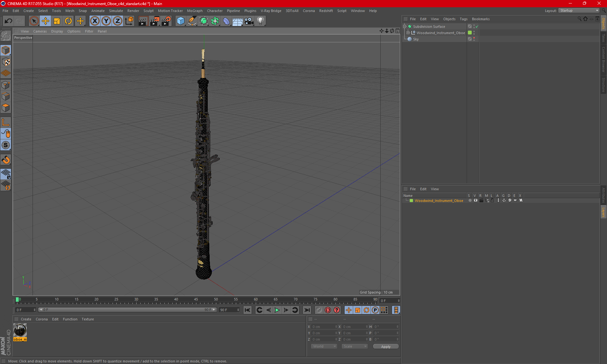The height and width of the screenshot is (364, 607).
Task: Click position X value field
Action: point(324,327)
